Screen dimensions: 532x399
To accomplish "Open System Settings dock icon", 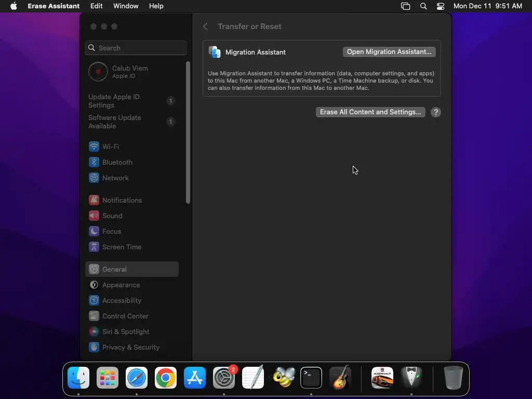I will click(x=224, y=378).
